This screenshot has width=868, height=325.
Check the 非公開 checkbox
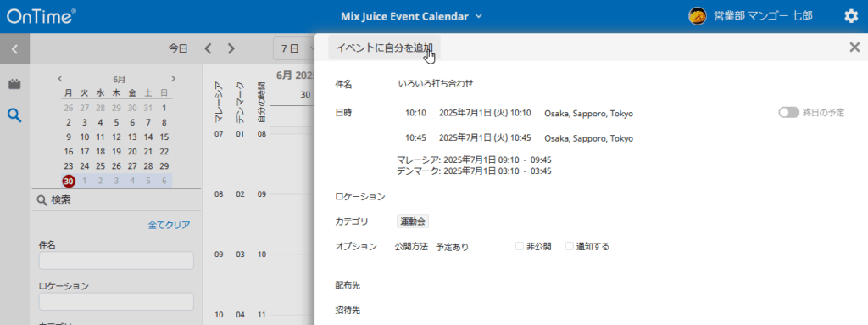coord(520,246)
